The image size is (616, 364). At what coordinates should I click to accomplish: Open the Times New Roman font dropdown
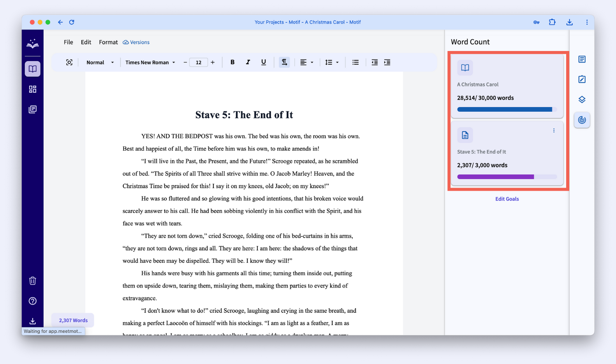[x=150, y=62]
